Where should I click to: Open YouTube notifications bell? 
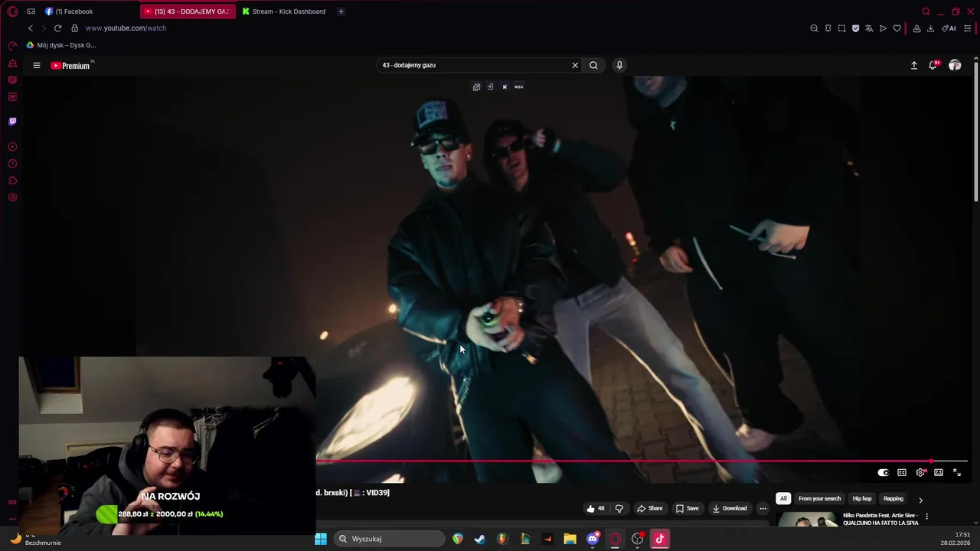coord(933,66)
